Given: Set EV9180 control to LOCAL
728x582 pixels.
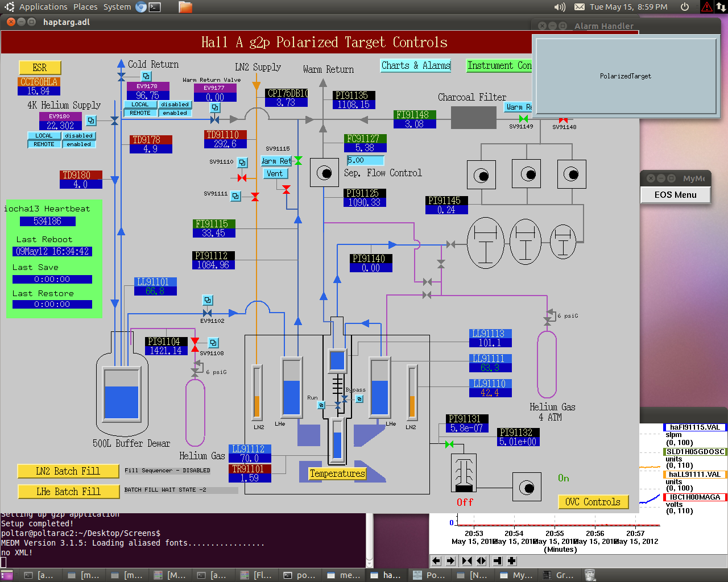Looking at the screenshot, I should [x=44, y=136].
